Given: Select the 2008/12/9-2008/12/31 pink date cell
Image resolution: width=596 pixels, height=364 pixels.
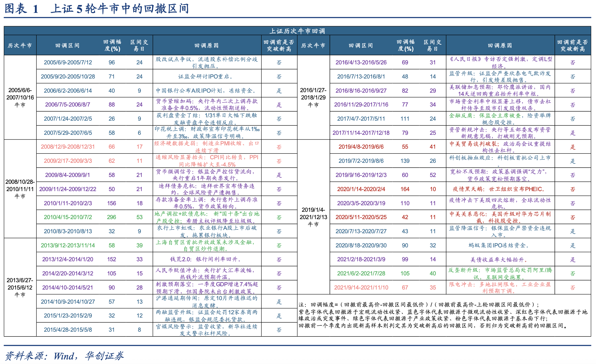Looking at the screenshot, I should click(x=68, y=147).
